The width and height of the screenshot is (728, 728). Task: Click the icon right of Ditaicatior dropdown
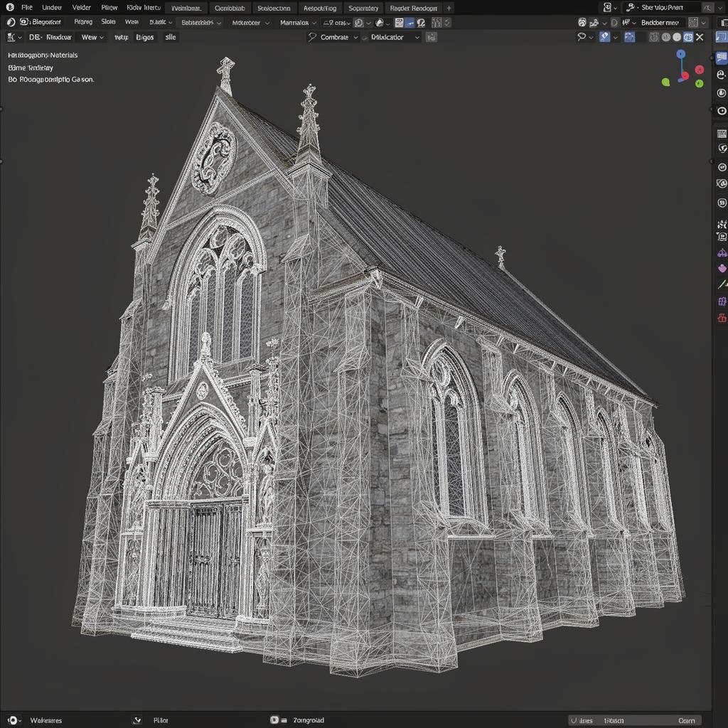[432, 37]
